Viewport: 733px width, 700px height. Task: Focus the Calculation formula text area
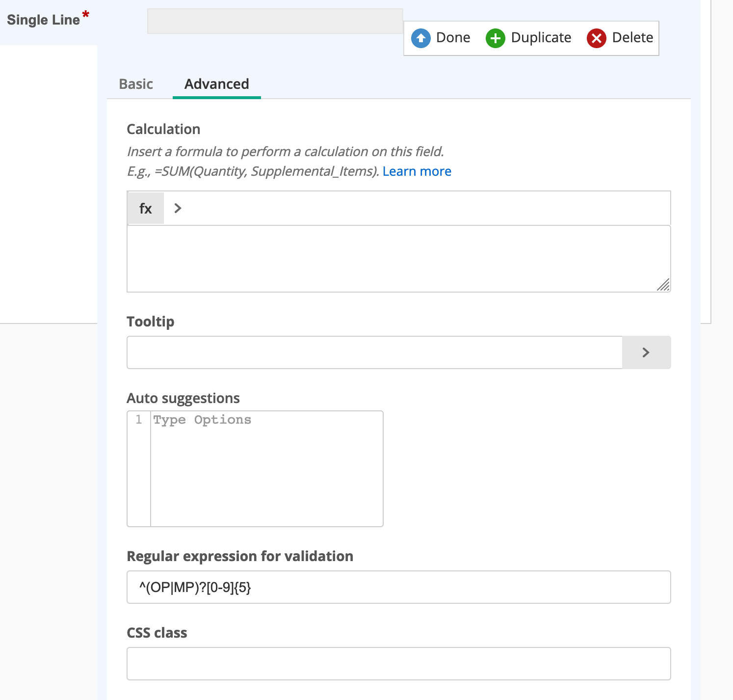coord(393,259)
